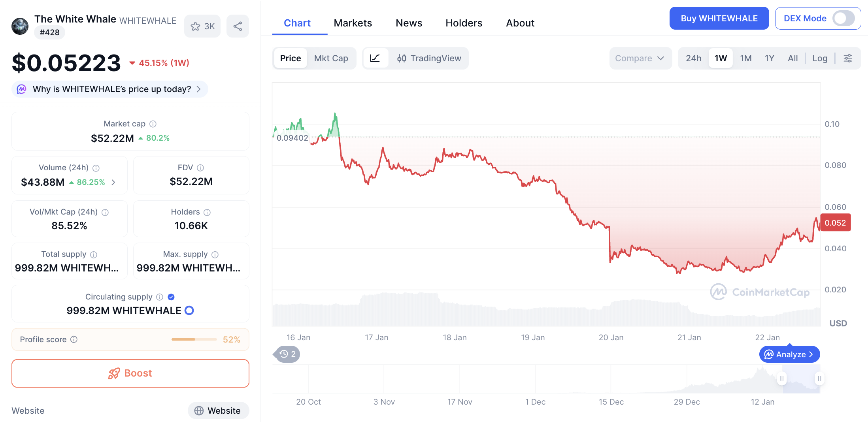The height and width of the screenshot is (422, 868).
Task: Toggle DEX Mode switch
Action: (x=843, y=19)
